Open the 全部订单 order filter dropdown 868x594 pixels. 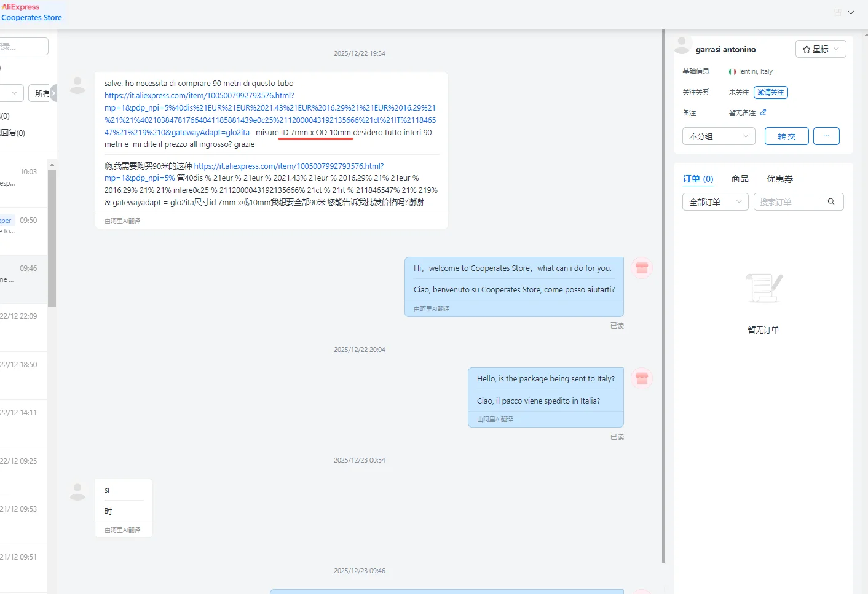tap(716, 201)
